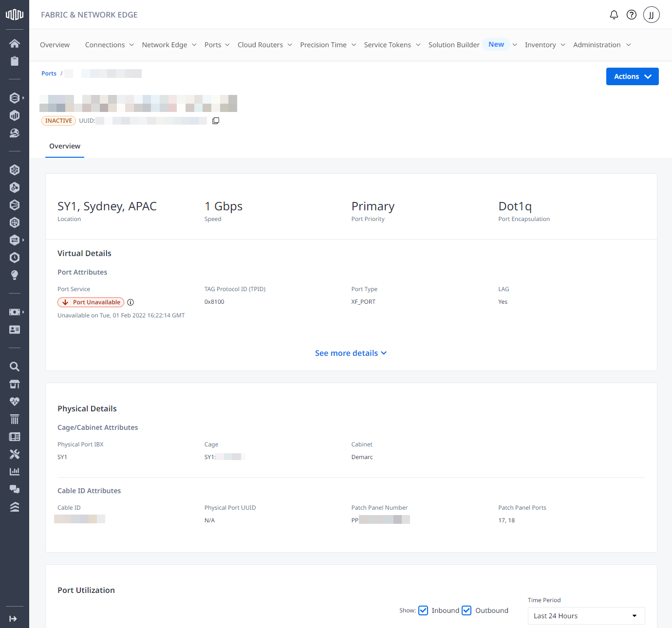Click the INACTIVE status badge
This screenshot has height=628, width=672.
point(58,121)
